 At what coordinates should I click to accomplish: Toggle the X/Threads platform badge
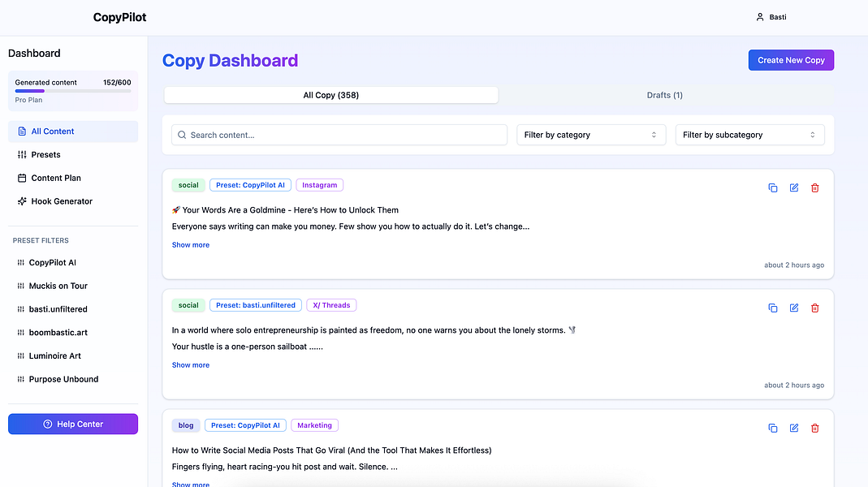pos(331,304)
